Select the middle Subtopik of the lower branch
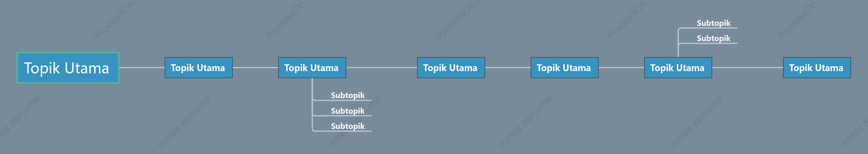Screen dimensions: 868x154 348,111
